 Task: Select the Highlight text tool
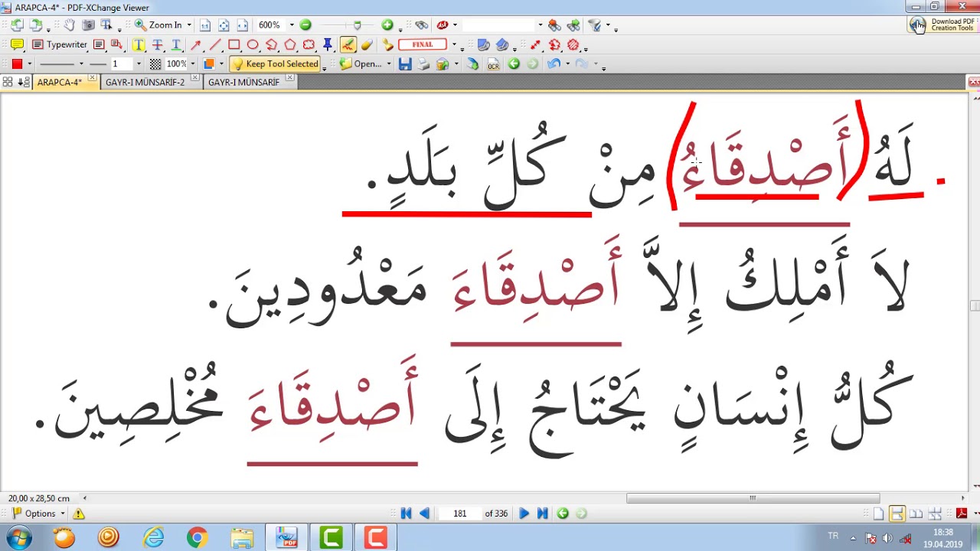pos(139,44)
